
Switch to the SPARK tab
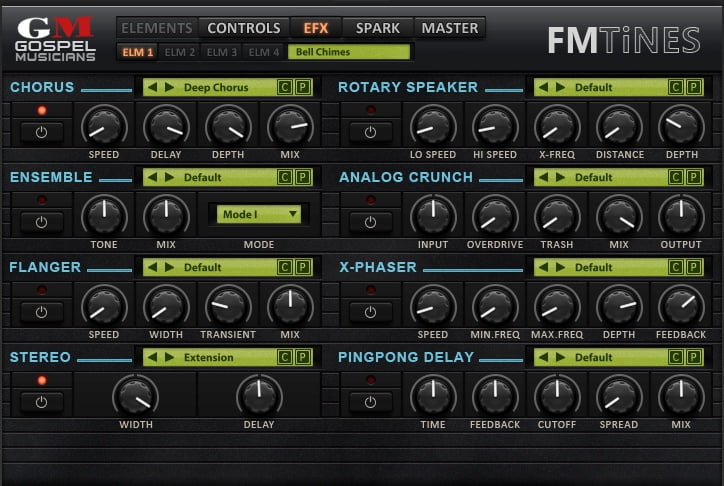click(378, 28)
